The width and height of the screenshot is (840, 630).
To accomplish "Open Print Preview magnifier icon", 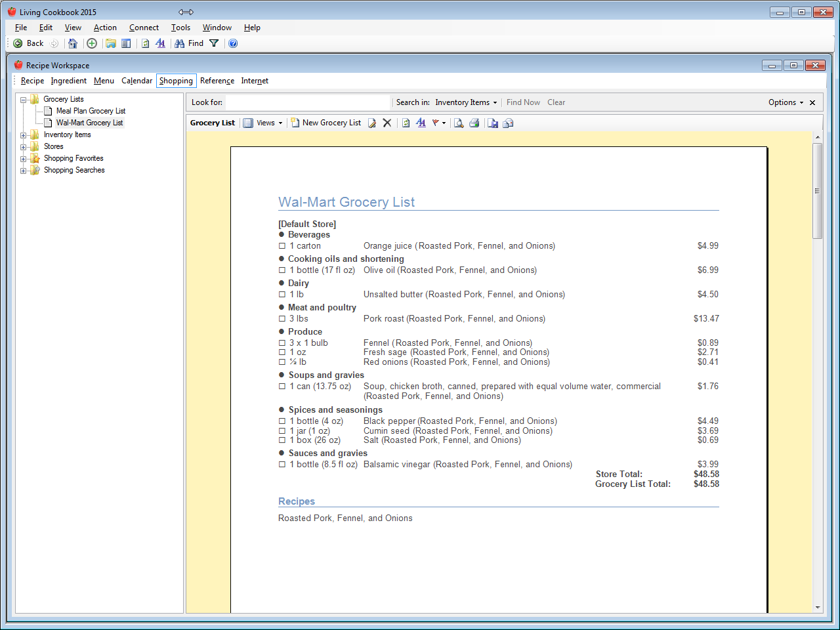I will point(459,123).
